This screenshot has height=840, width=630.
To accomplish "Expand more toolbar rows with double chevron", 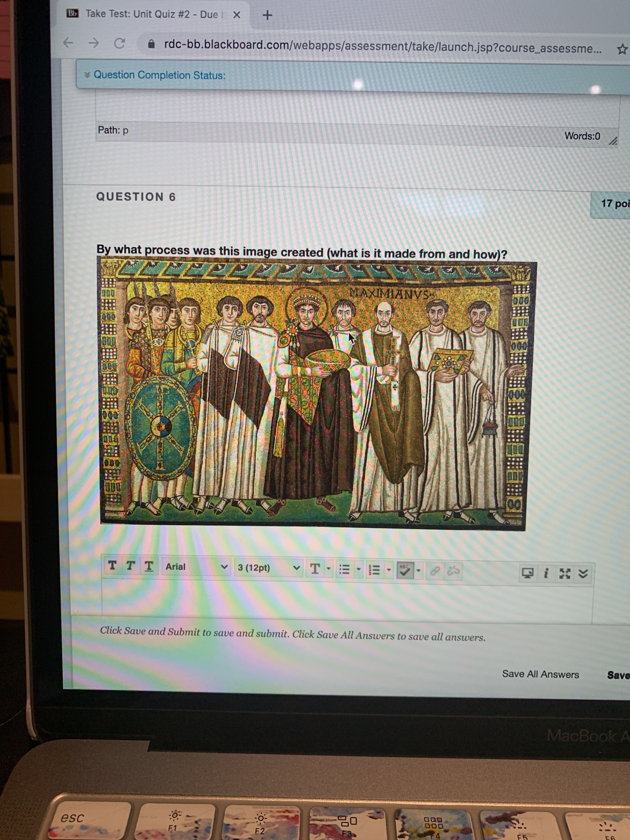I will 583,574.
